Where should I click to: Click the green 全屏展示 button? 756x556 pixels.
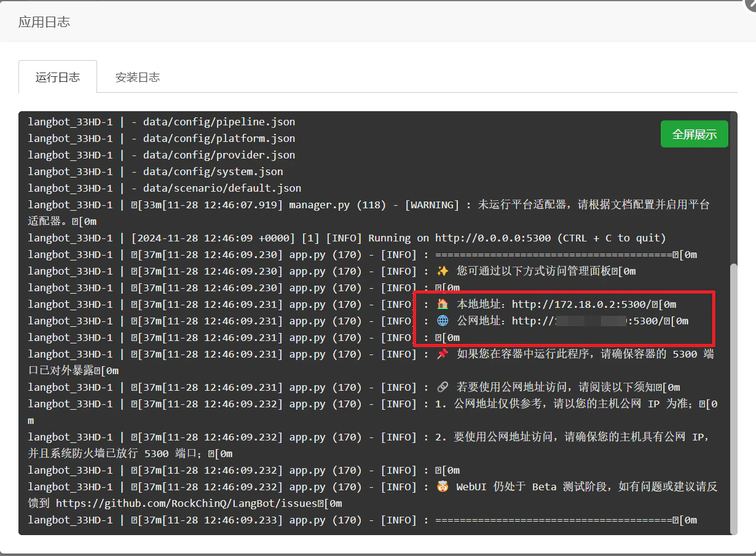(x=694, y=133)
